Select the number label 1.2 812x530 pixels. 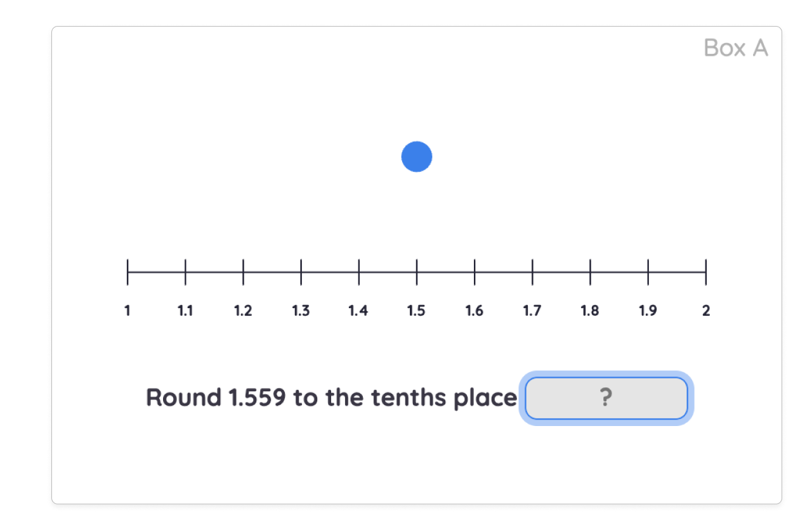243,311
